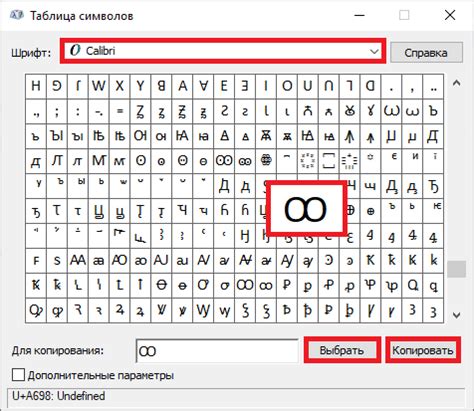Viewport: 474px width, 411px height.
Task: Select the upside-down A (∀) character cell
Action: [203, 86]
